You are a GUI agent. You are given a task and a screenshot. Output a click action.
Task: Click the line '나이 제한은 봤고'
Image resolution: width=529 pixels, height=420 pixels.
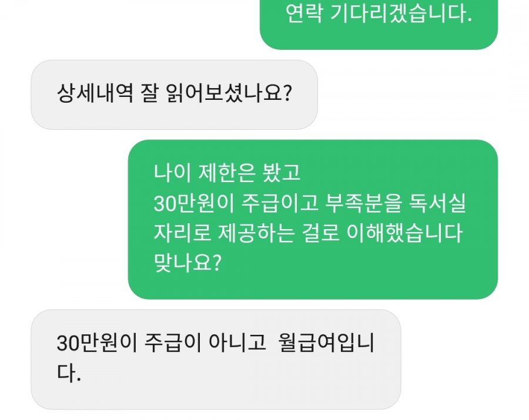click(x=227, y=172)
